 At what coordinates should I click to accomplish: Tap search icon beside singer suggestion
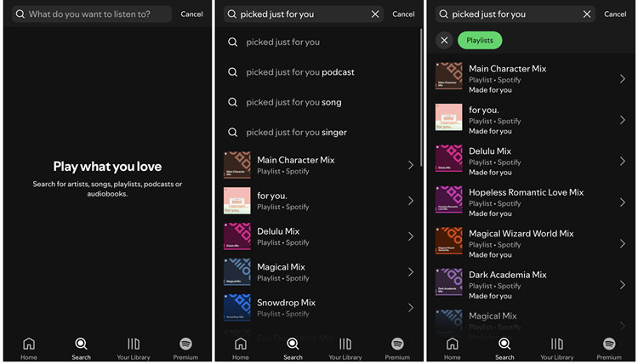(x=232, y=132)
